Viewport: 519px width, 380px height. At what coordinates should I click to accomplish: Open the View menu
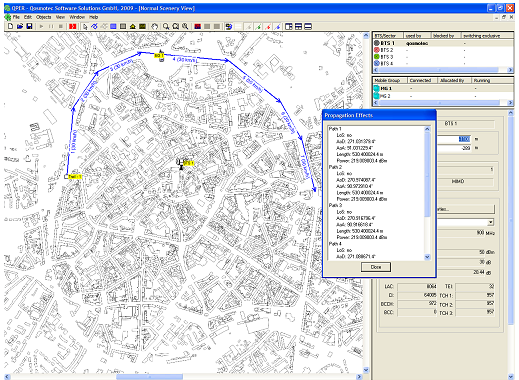click(x=60, y=17)
